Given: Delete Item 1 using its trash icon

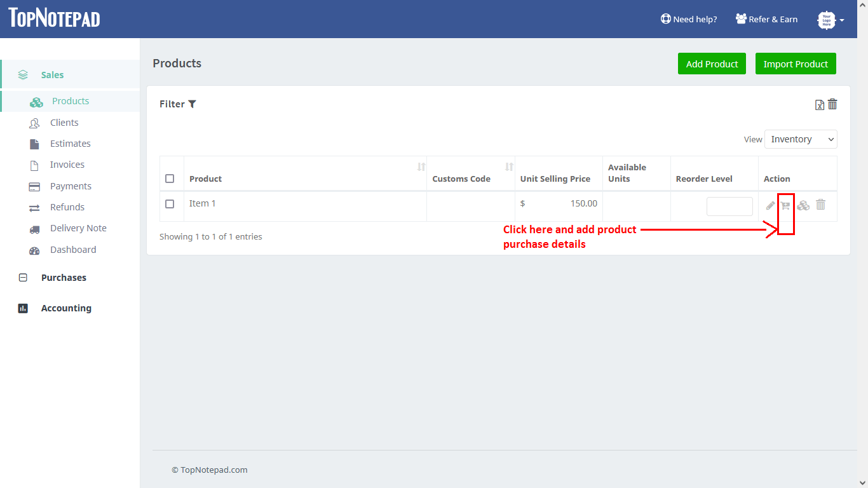Looking at the screenshot, I should click(821, 205).
